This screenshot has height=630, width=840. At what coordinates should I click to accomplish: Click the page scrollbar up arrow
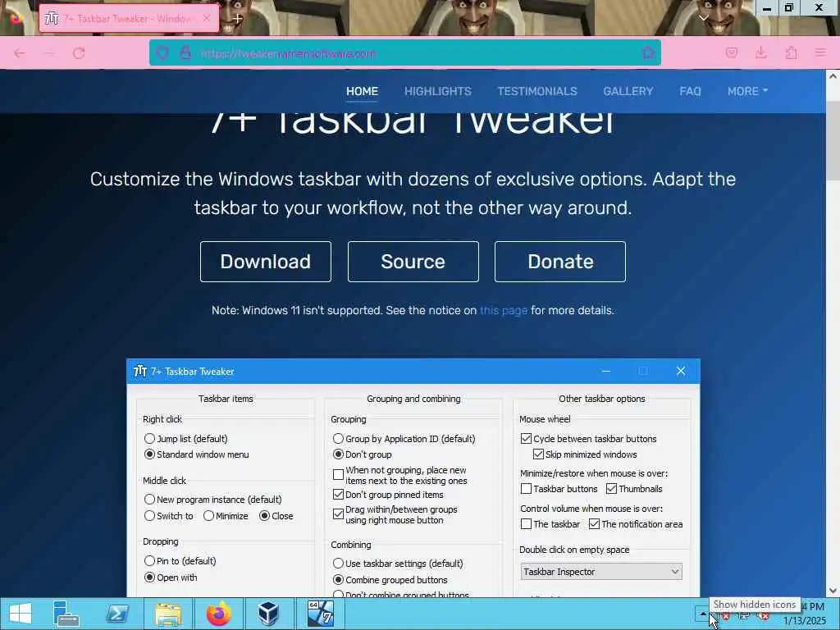[x=833, y=76]
